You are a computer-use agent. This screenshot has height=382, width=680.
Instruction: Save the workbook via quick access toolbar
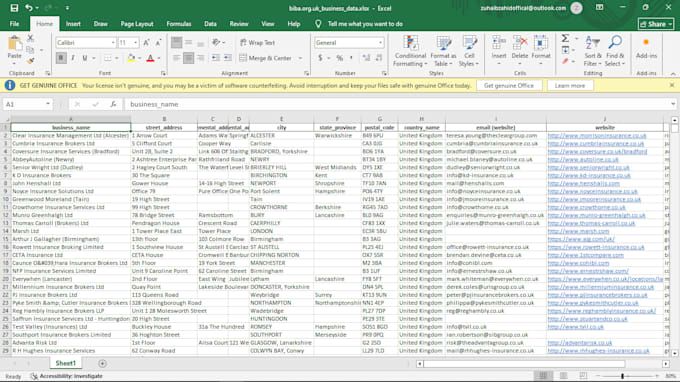coord(14,8)
